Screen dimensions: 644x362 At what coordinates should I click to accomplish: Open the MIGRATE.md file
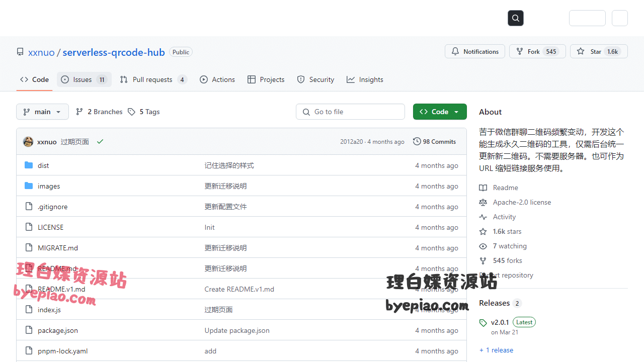click(x=58, y=248)
